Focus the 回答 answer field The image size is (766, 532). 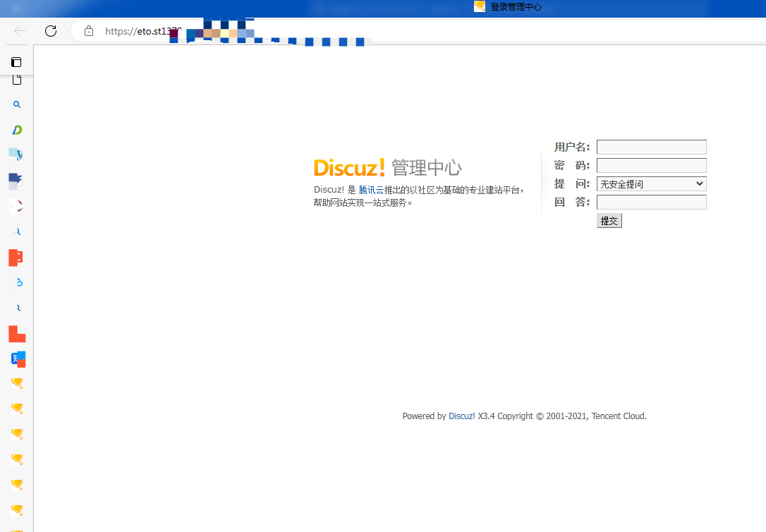click(651, 202)
